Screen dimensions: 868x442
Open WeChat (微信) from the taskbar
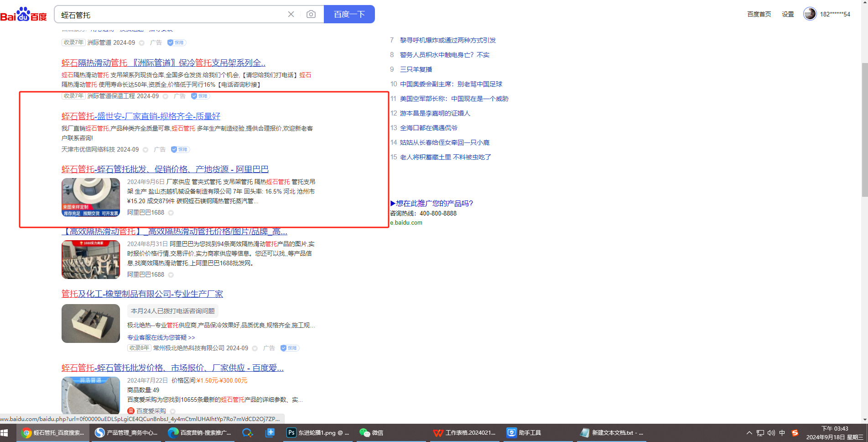[x=371, y=432]
